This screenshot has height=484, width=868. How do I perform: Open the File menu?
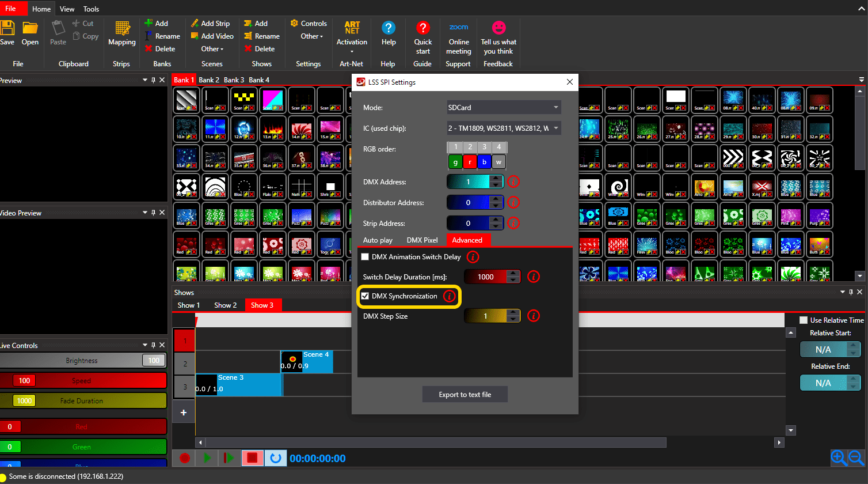point(14,9)
